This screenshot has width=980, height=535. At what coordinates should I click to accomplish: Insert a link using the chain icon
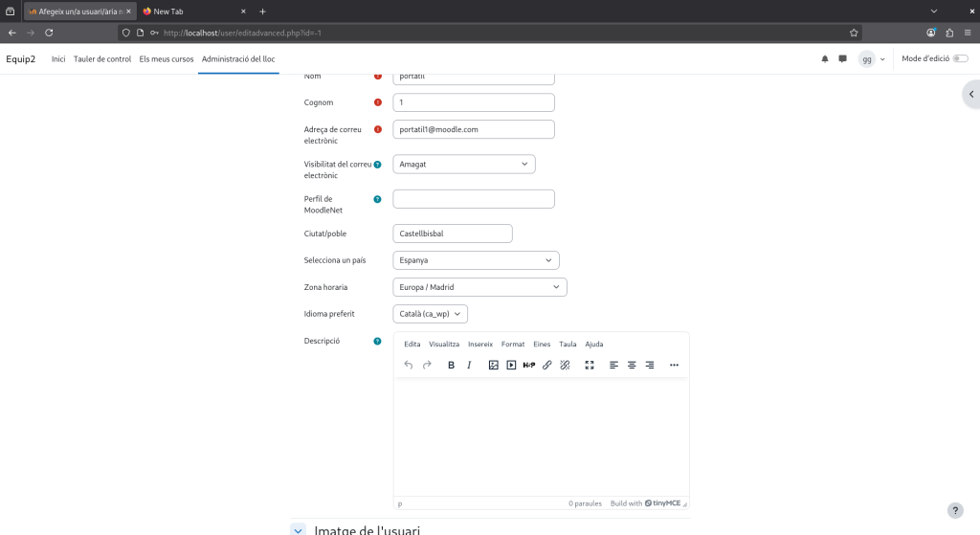547,365
